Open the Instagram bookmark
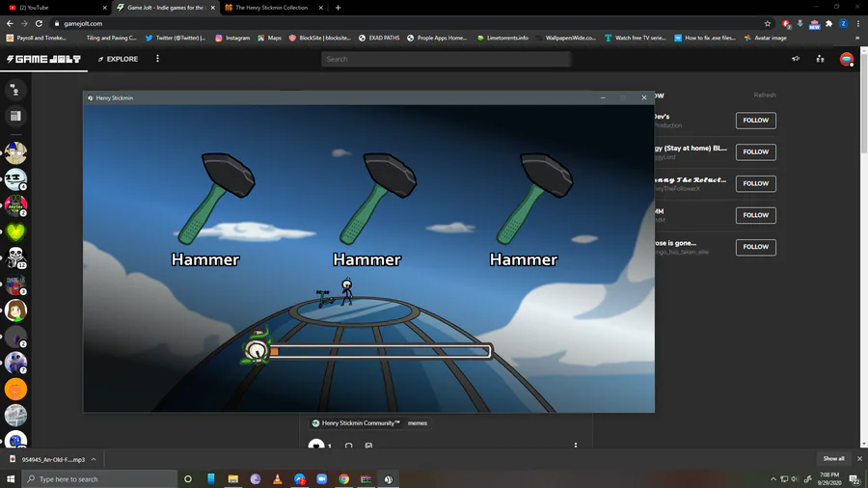This screenshot has width=868, height=488. click(x=232, y=39)
